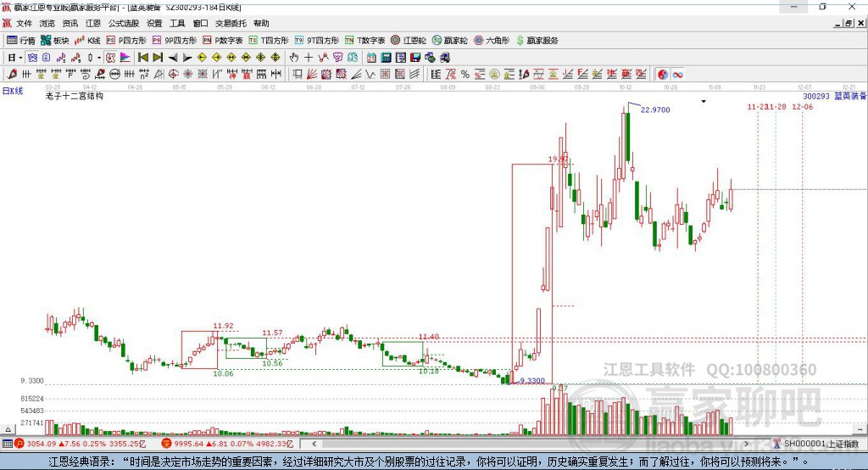Open the 文件 menu
The height and width of the screenshot is (470, 868).
[x=24, y=23]
